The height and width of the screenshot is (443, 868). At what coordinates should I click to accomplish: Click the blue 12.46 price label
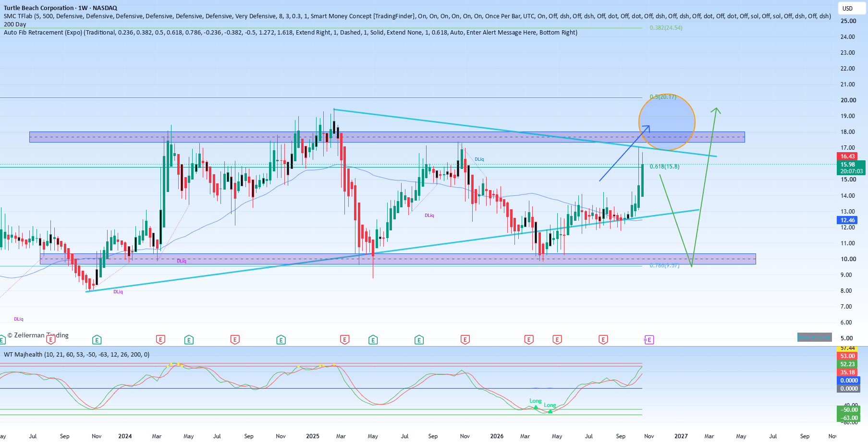847,220
